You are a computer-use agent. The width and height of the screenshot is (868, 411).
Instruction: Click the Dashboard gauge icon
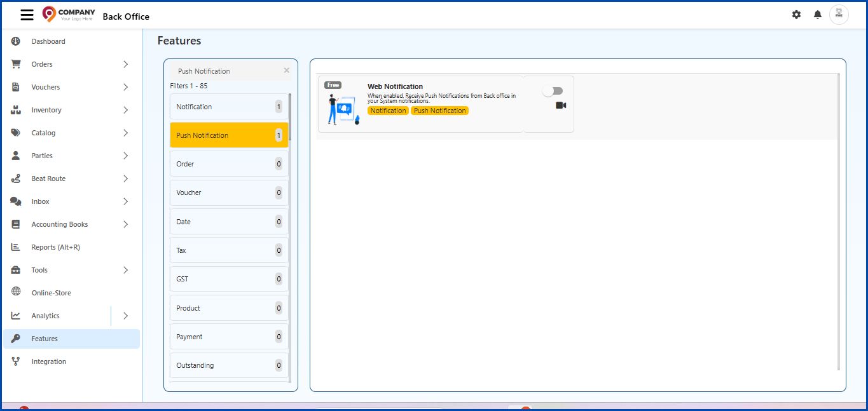16,41
